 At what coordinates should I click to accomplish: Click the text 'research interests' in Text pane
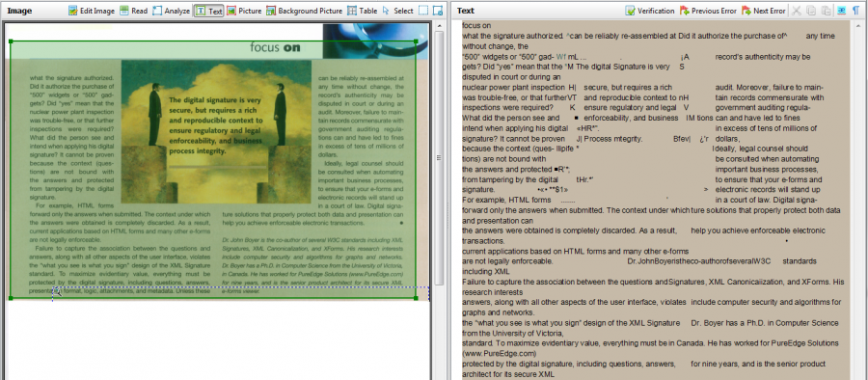point(493,292)
